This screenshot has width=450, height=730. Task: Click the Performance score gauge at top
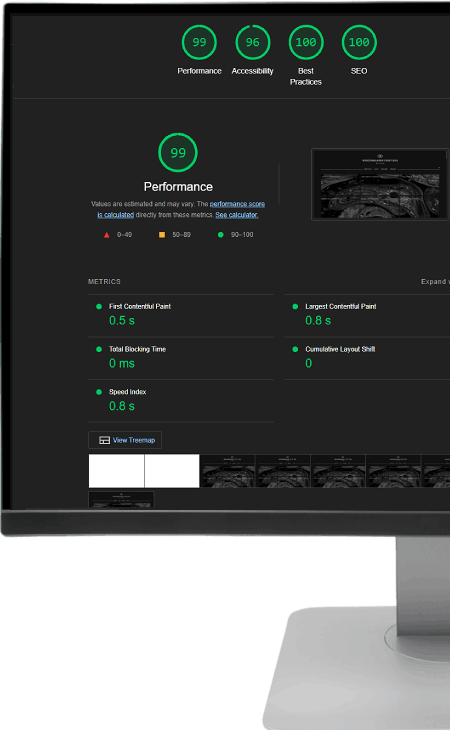(x=199, y=42)
